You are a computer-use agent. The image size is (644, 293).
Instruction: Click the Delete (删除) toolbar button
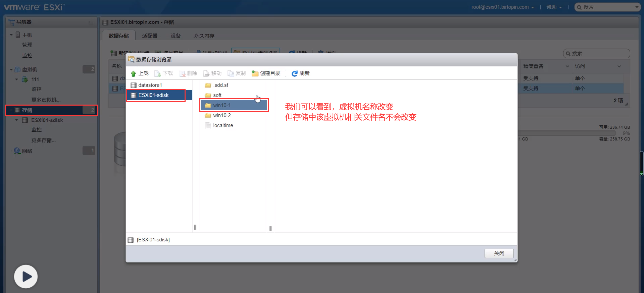188,73
